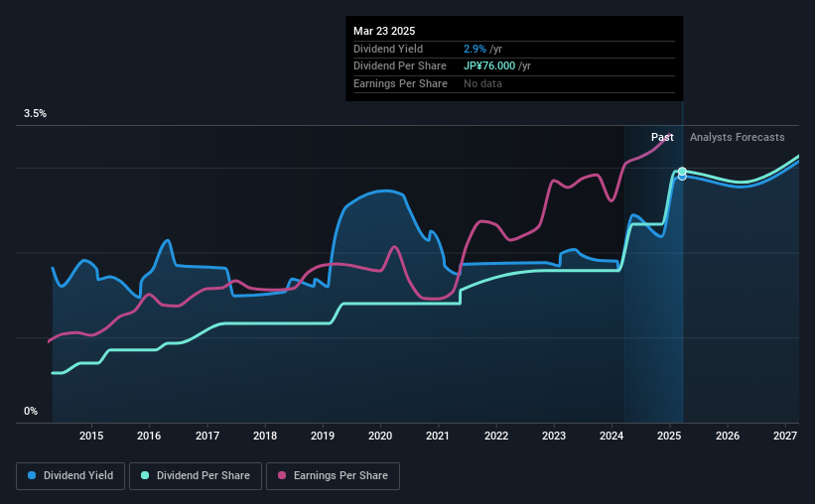Click the 2023 x-axis label
815x504 pixels.
pos(554,436)
